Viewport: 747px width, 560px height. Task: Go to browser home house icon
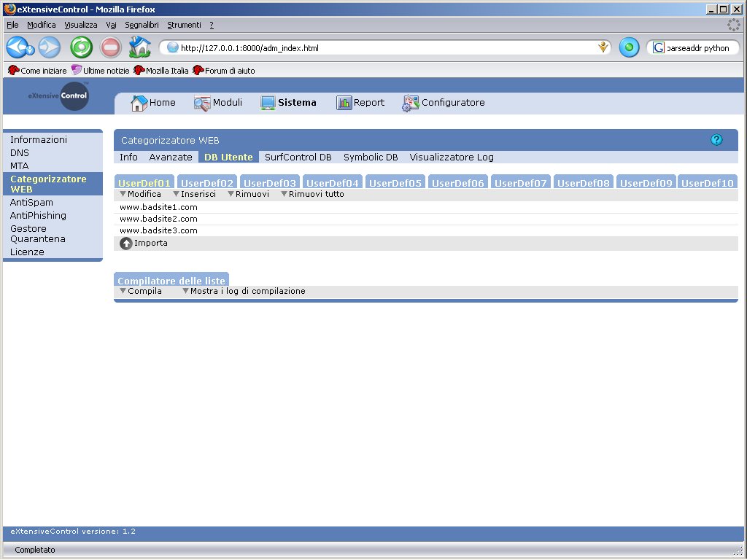[x=139, y=47]
